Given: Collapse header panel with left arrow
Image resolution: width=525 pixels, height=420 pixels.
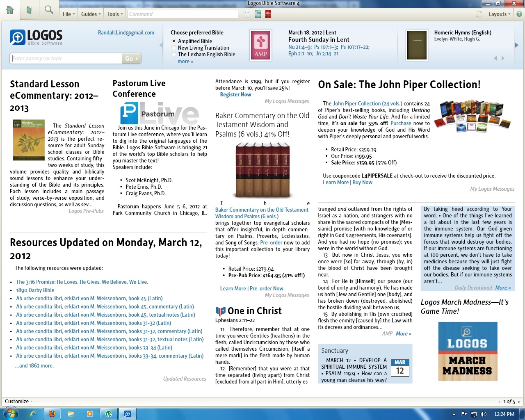Looking at the screenshot, I should (161, 45).
